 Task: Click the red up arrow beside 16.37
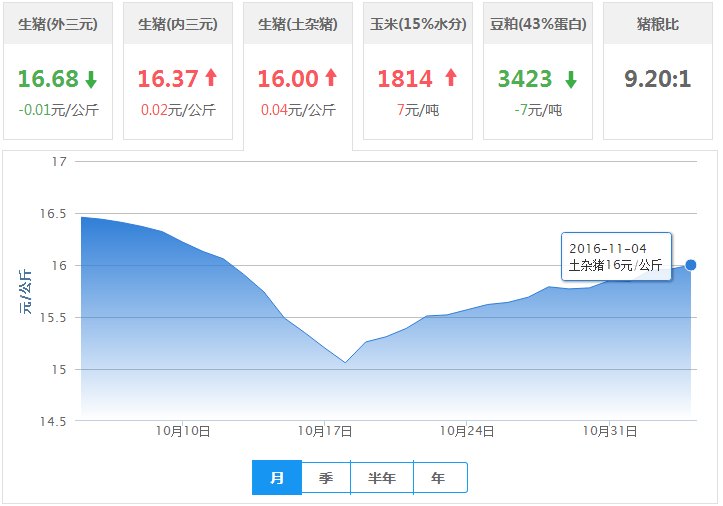[x=211, y=79]
